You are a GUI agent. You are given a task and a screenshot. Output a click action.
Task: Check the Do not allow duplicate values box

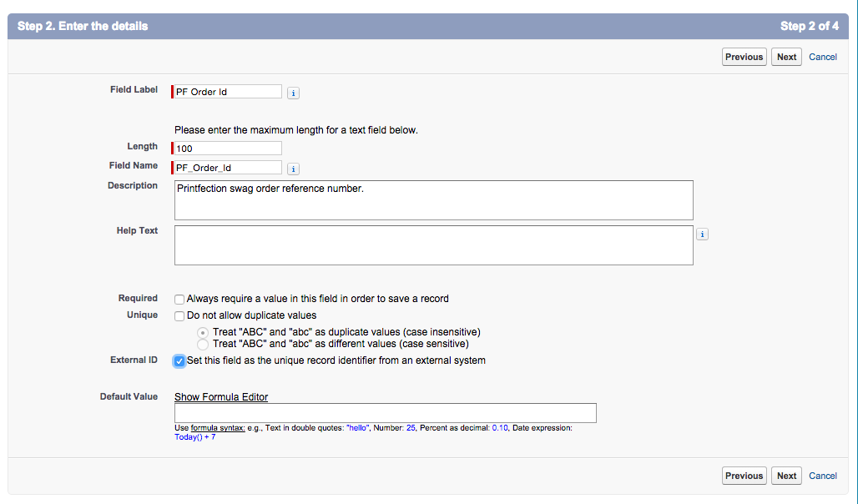pos(179,316)
